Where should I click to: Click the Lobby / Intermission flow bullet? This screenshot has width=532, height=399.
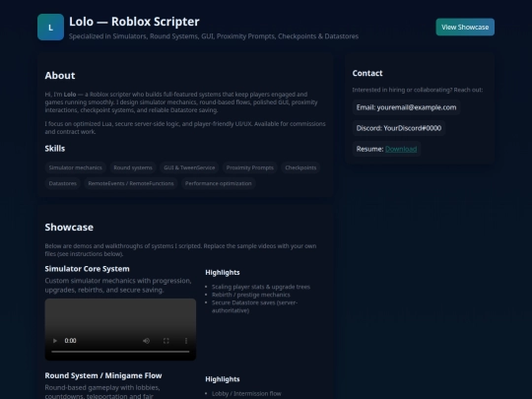[x=246, y=393]
